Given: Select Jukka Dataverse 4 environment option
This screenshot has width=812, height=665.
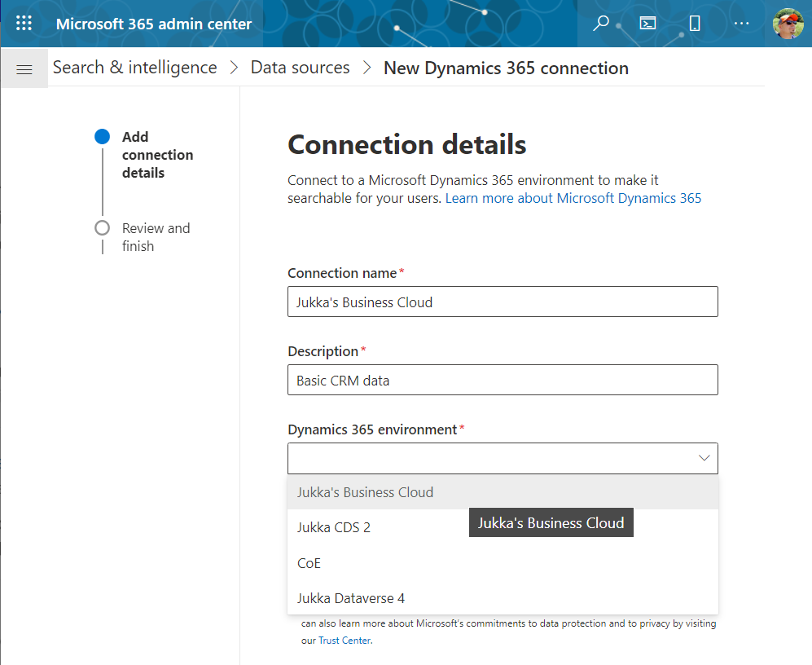Looking at the screenshot, I should [x=503, y=598].
